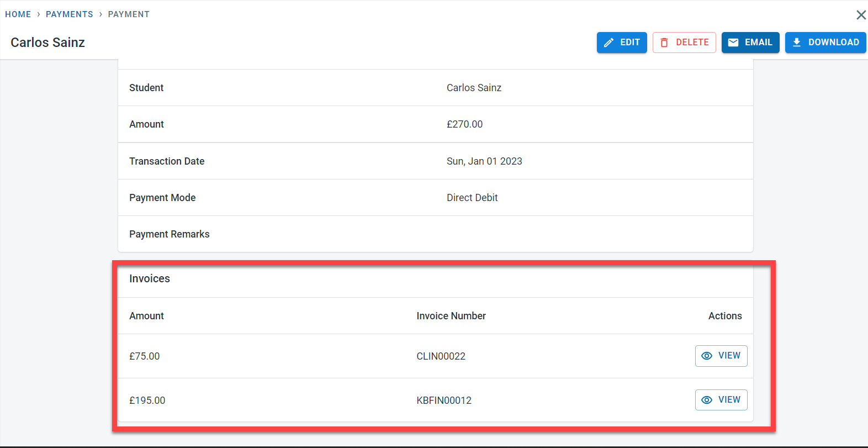Click the Invoices section heading
Viewport: 868px width, 448px height.
(150, 279)
